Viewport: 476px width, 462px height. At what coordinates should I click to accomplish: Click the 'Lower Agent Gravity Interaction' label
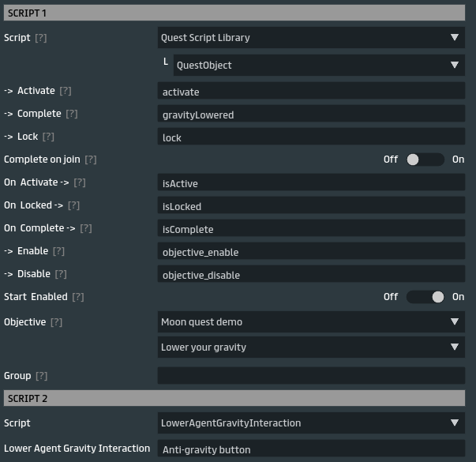pos(77,449)
